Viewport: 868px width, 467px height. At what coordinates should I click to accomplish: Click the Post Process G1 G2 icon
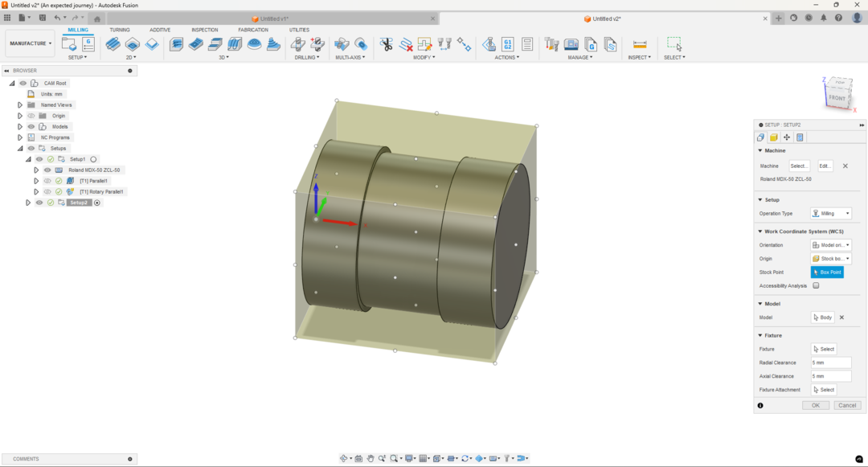[x=508, y=44]
